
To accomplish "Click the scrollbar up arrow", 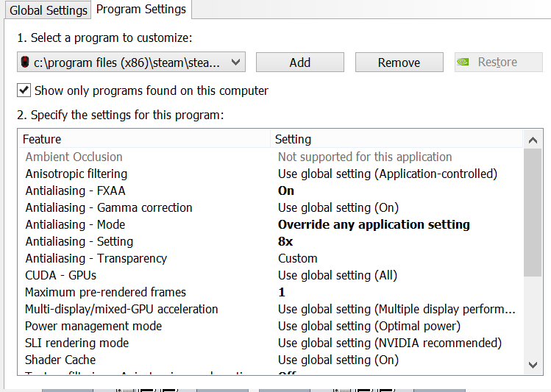I will coord(533,140).
